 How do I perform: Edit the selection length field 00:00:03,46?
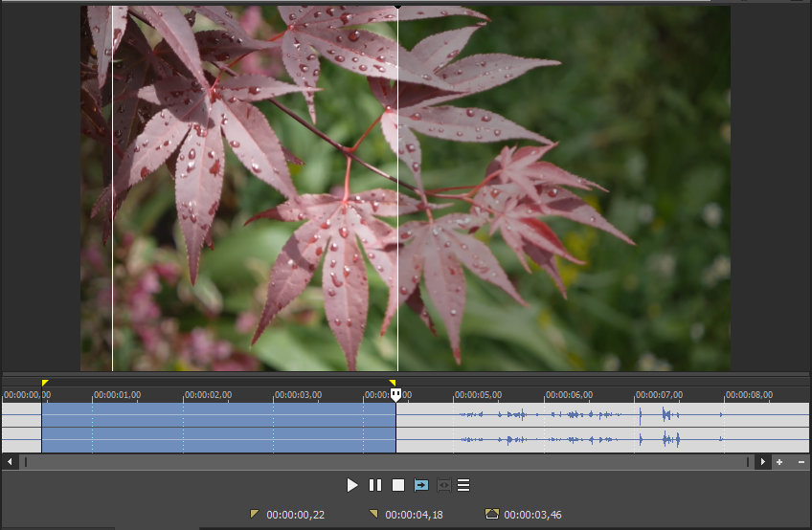(533, 515)
